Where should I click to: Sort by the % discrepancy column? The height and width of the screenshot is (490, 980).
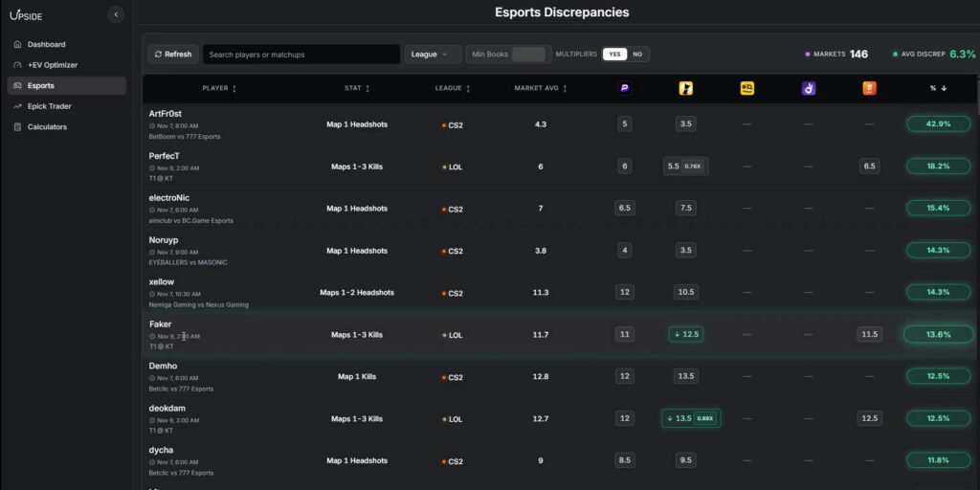click(x=938, y=88)
